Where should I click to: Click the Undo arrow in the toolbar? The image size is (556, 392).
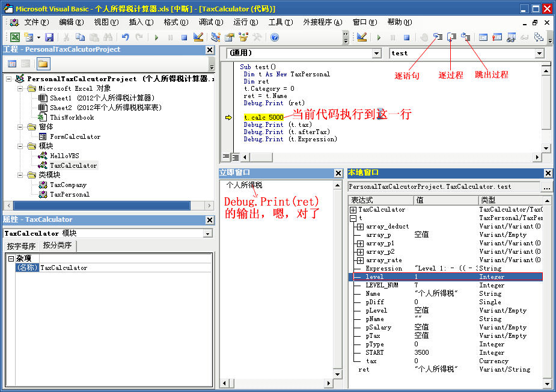(x=125, y=37)
